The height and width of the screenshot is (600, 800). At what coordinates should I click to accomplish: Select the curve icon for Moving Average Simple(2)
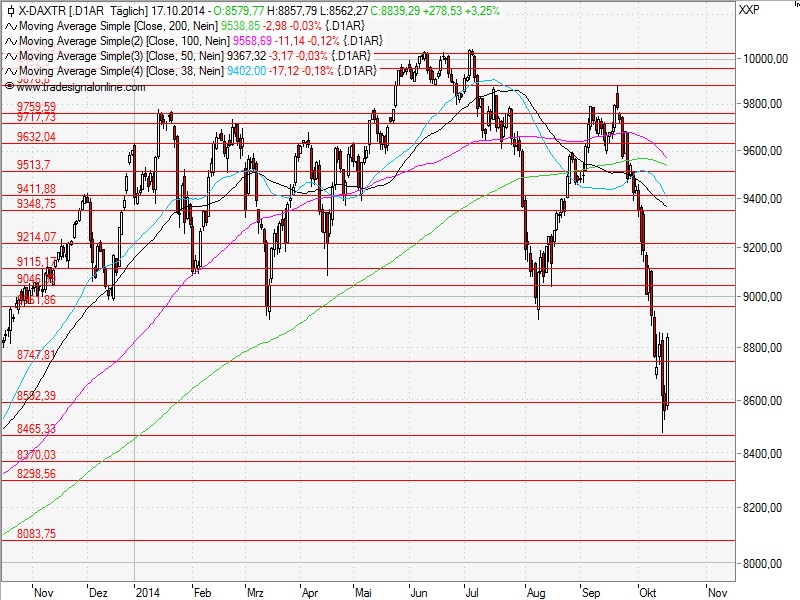11,41
